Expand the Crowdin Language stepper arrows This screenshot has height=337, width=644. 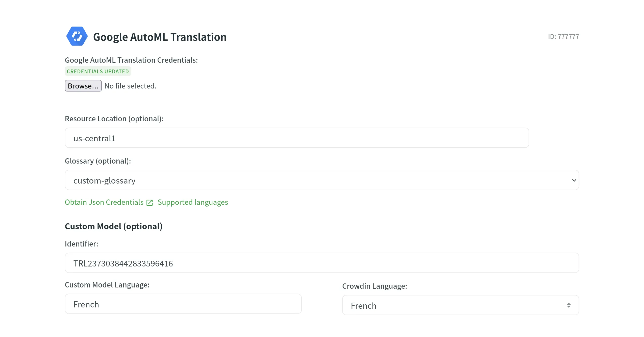tap(569, 305)
